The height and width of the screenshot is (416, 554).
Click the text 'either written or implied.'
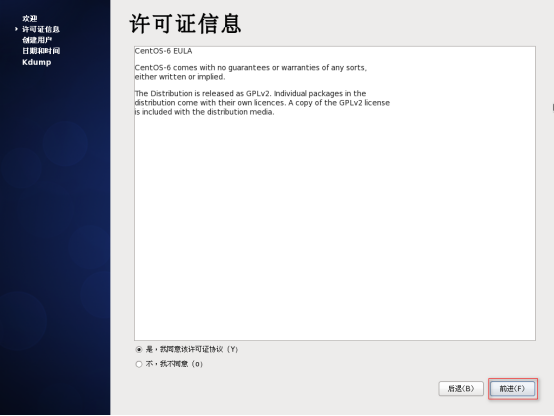180,77
